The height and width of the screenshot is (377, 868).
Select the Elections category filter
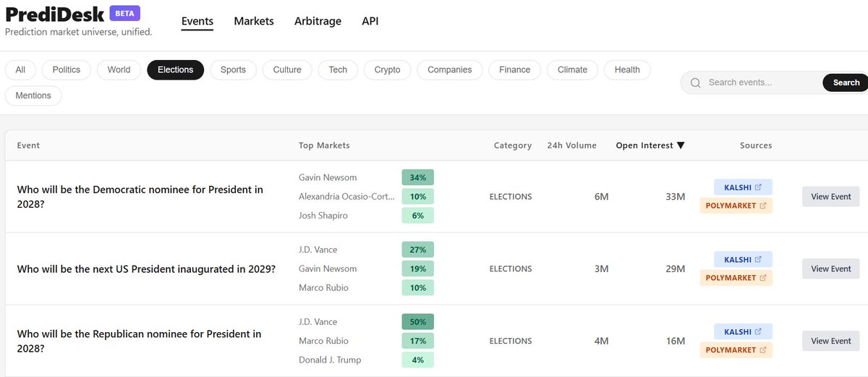[x=176, y=69]
